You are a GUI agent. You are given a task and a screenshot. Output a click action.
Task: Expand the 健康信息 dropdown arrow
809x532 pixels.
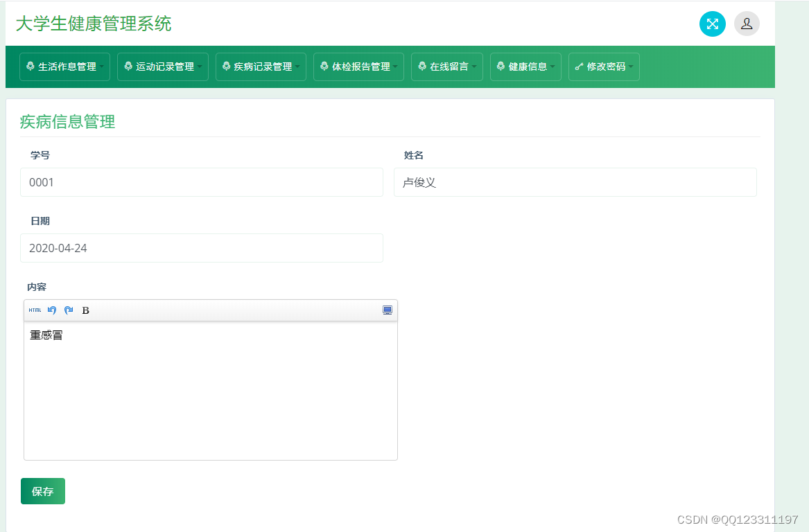(x=553, y=66)
